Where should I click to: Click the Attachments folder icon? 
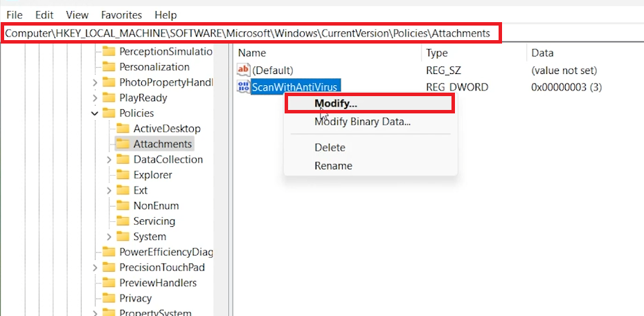pyautogui.click(x=123, y=144)
